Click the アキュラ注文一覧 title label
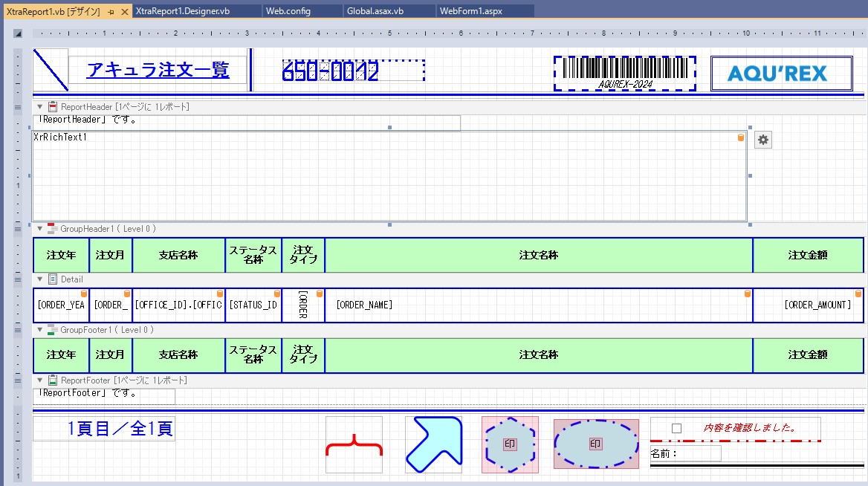The height and width of the screenshot is (486, 868). click(x=158, y=71)
